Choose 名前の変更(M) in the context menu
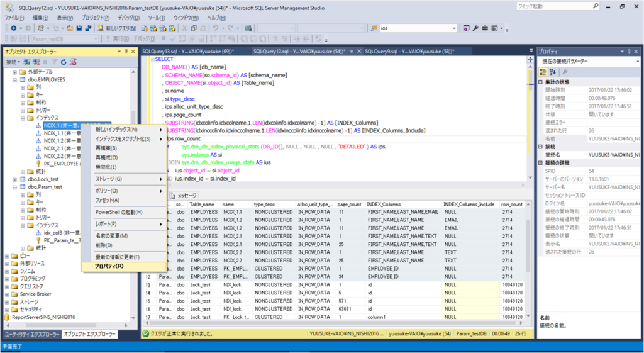The width and height of the screenshot is (644, 353). [x=124, y=237]
